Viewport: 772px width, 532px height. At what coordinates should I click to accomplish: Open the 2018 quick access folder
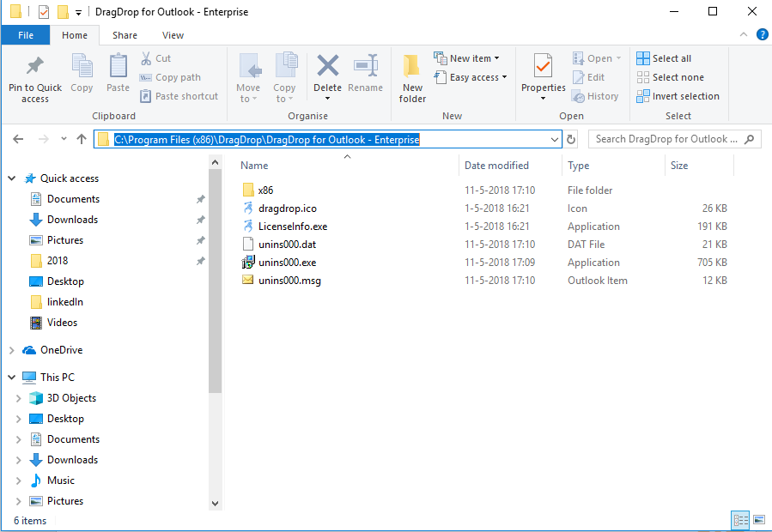pyautogui.click(x=58, y=261)
